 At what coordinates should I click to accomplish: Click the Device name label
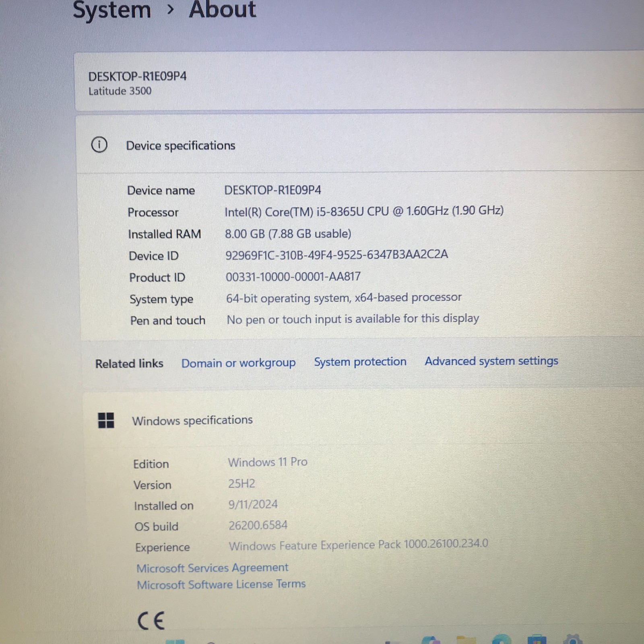tap(161, 190)
